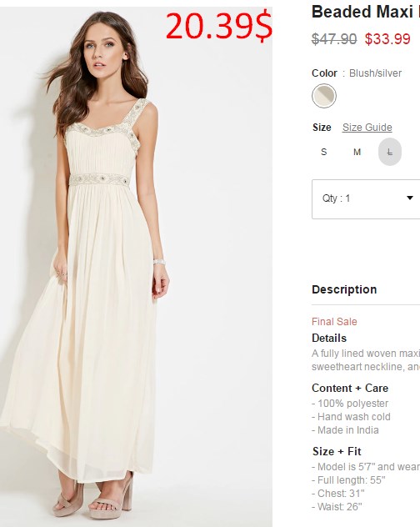Screen dimensions: 420x527
Task: Click the Final Sale label
Action: click(334, 322)
